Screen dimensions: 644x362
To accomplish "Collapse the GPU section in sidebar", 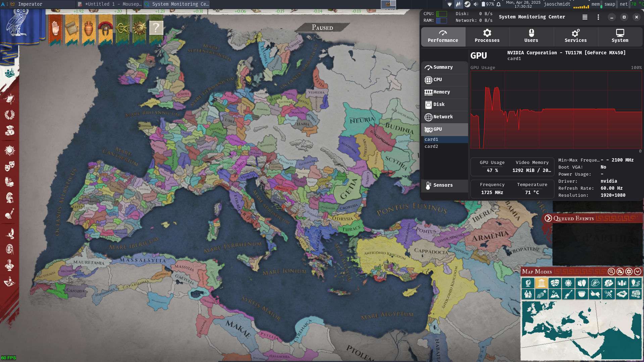I will click(445, 129).
